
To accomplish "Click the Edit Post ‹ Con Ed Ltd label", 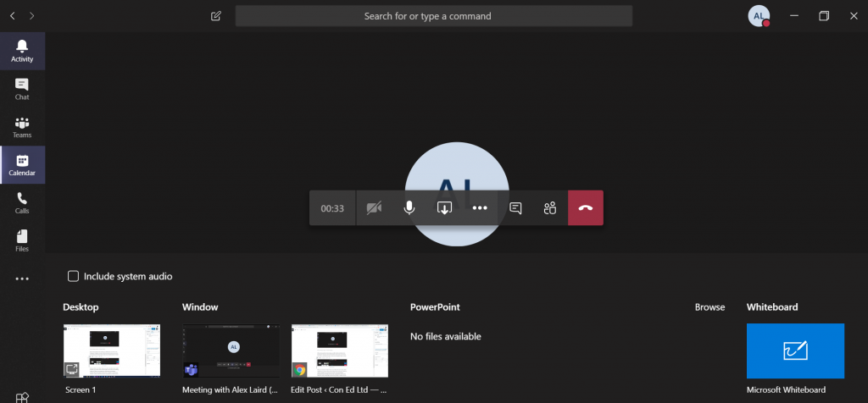I will click(x=339, y=389).
